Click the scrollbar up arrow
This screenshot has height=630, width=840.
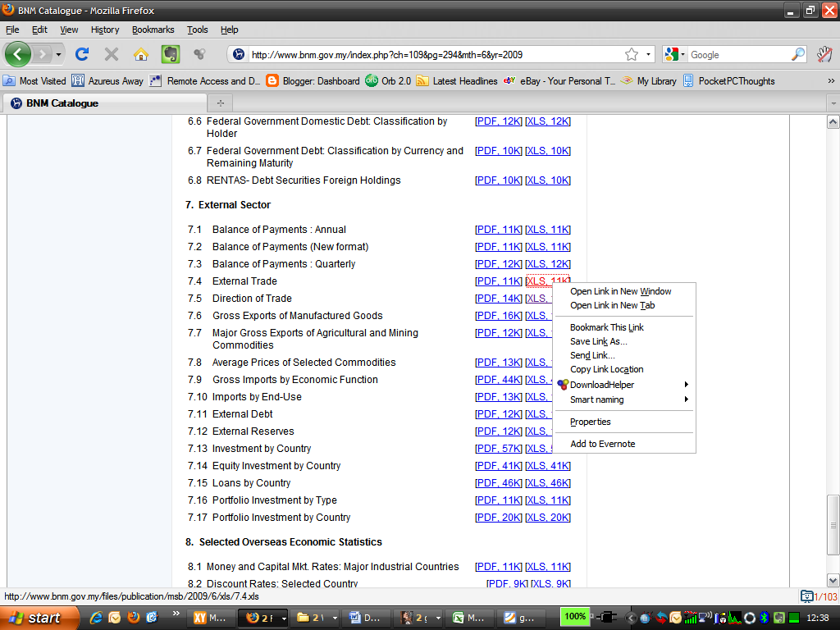pyautogui.click(x=833, y=122)
